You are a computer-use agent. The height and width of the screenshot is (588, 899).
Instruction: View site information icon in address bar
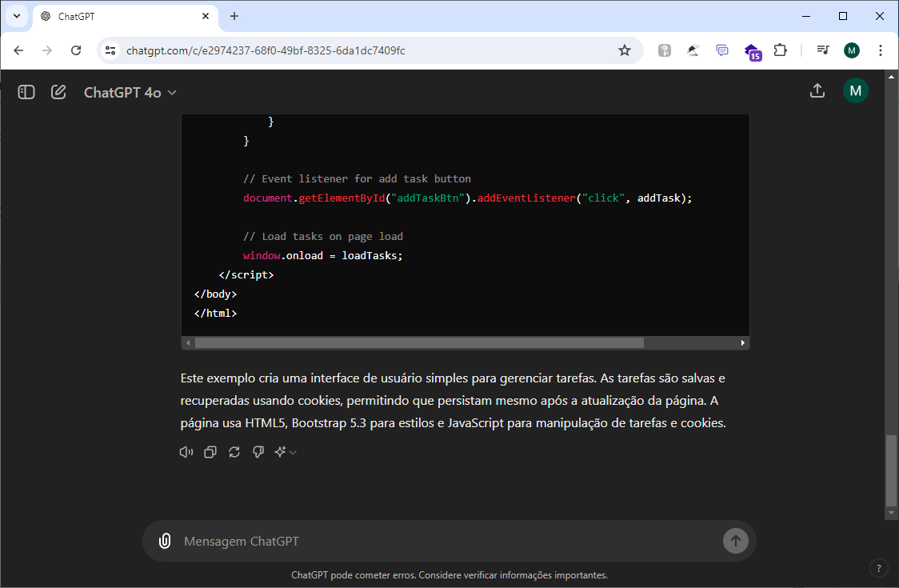click(110, 50)
